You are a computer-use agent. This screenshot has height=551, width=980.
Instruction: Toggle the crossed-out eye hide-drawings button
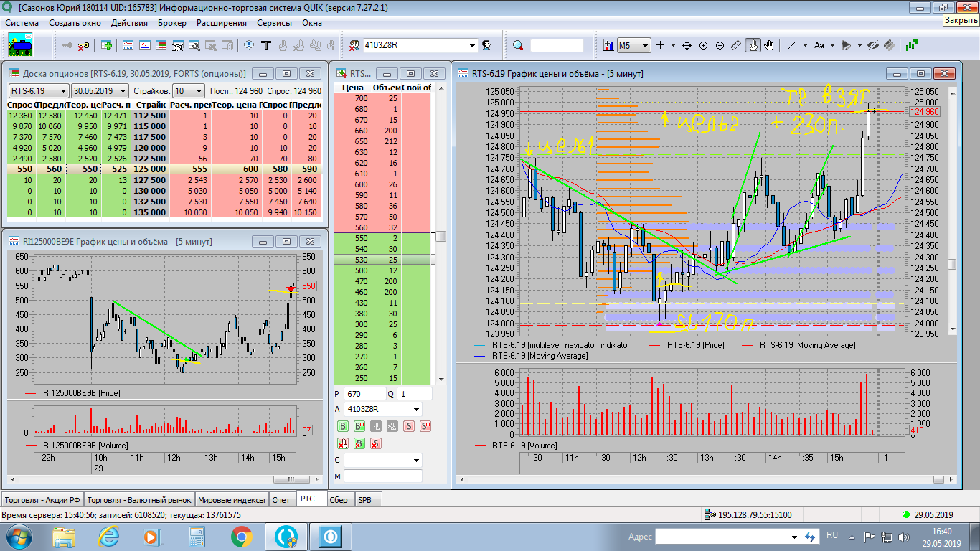tap(872, 45)
